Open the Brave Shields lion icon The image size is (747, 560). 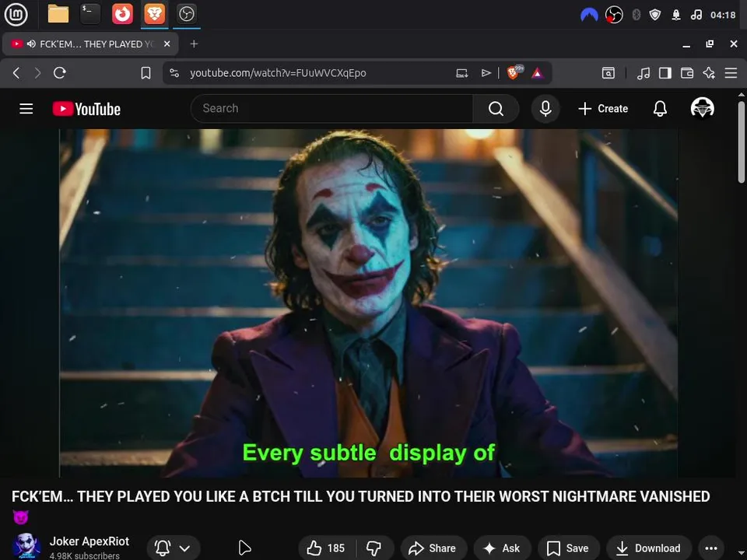(x=514, y=72)
